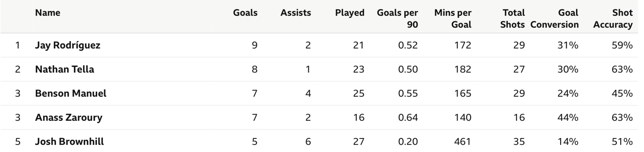The width and height of the screenshot is (644, 152).
Task: Select the Assists column header
Action: (x=296, y=13)
